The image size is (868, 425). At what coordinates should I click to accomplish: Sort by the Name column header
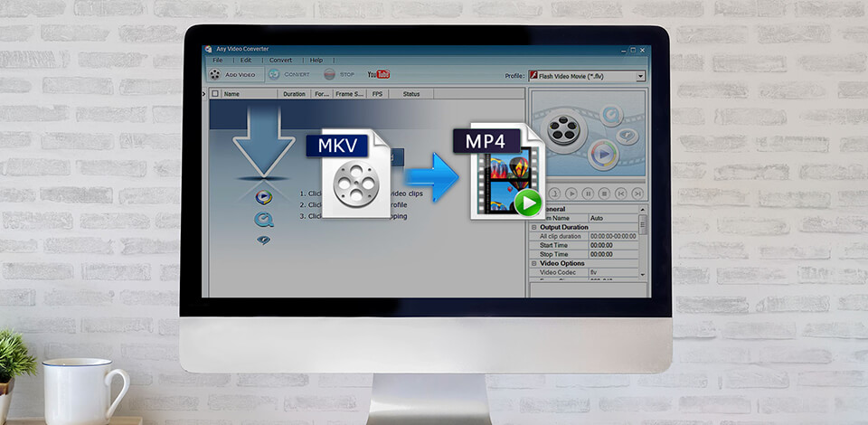(250, 94)
